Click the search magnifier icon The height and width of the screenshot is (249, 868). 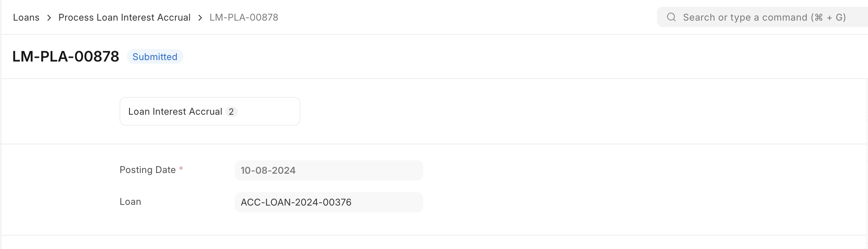point(671,17)
